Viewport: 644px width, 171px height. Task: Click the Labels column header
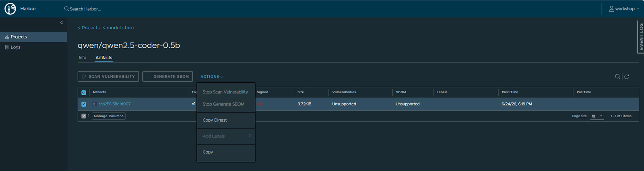[442, 92]
